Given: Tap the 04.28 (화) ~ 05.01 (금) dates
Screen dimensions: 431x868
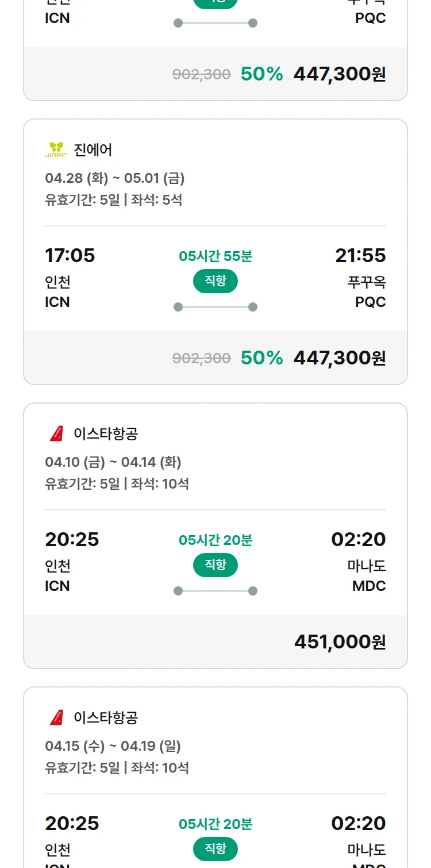Looking at the screenshot, I should click(x=115, y=178).
